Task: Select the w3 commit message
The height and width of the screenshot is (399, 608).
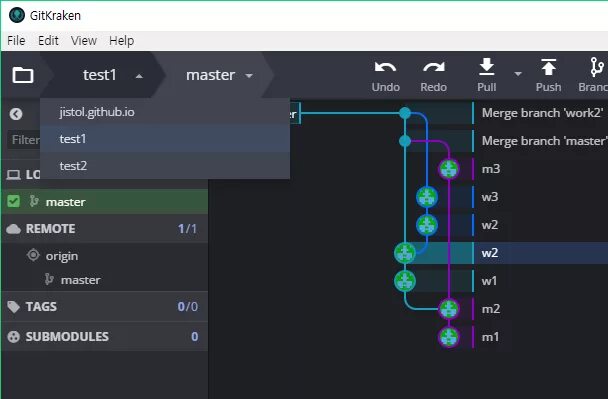Action: pyautogui.click(x=490, y=197)
